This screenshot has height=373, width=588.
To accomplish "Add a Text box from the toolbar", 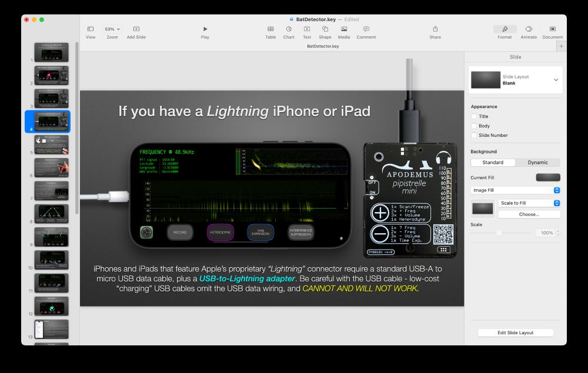I will [x=307, y=29].
